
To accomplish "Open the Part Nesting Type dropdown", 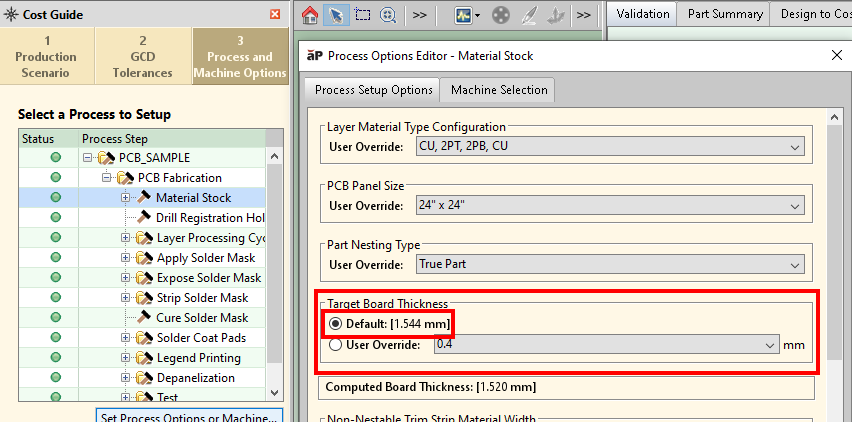I will 611,265.
